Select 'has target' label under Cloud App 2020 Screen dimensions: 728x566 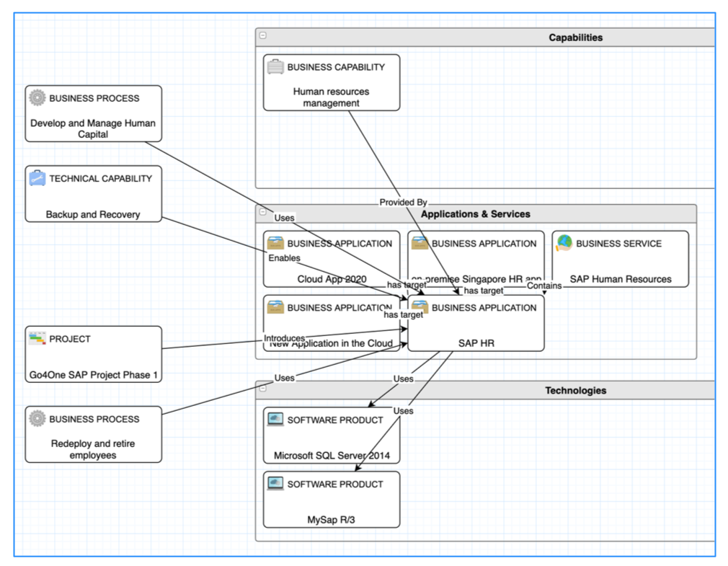coord(407,285)
